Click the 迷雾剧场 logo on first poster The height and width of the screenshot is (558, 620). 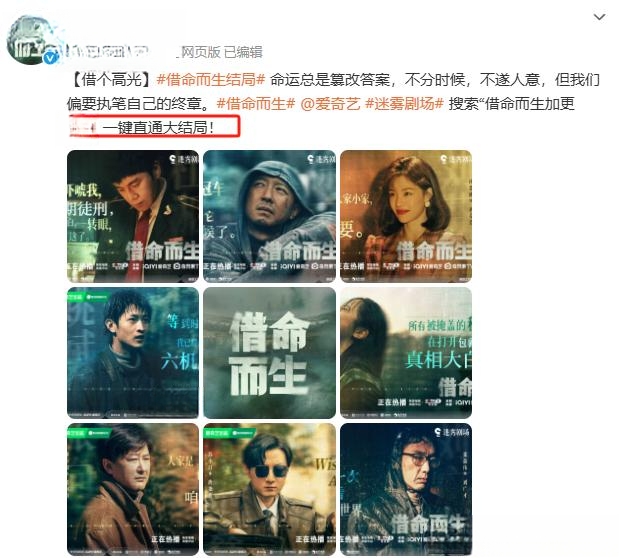coord(183,159)
